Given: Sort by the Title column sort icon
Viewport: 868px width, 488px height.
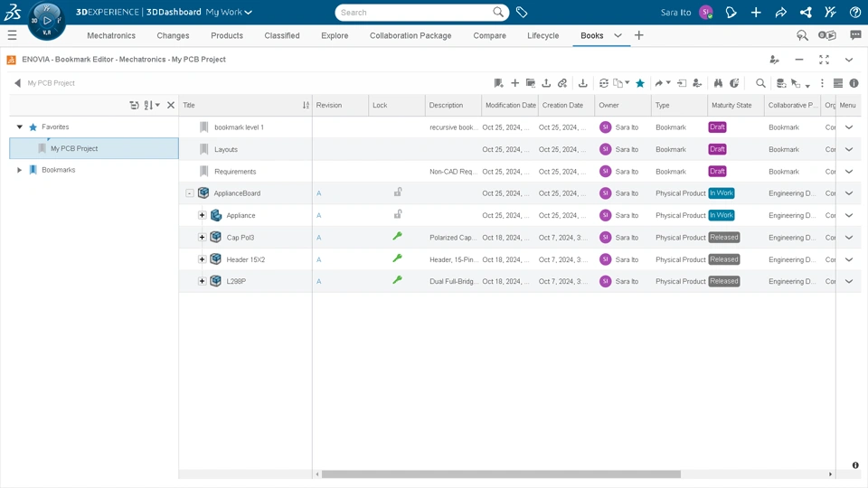Looking at the screenshot, I should 306,105.
